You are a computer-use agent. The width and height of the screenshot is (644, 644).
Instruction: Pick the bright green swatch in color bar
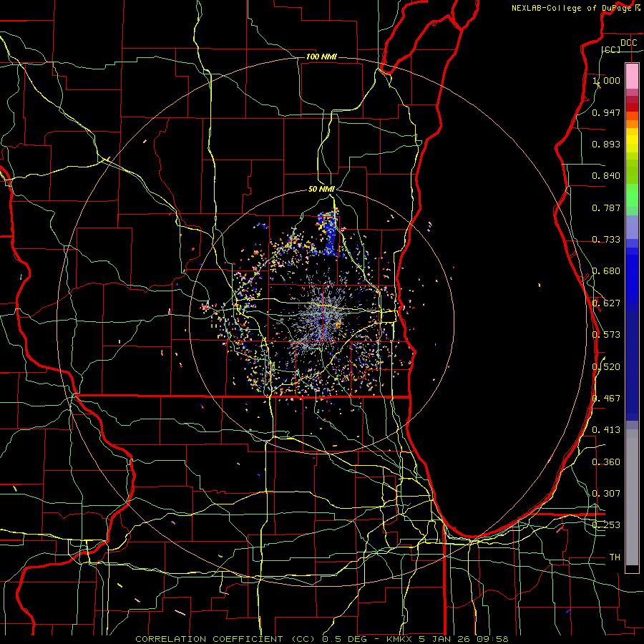(x=632, y=195)
